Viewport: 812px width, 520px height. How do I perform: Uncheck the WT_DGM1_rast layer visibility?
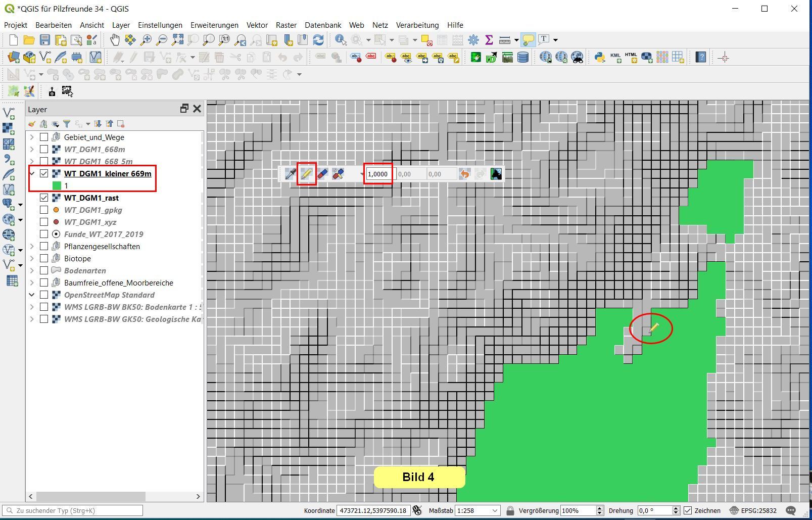pyautogui.click(x=44, y=198)
